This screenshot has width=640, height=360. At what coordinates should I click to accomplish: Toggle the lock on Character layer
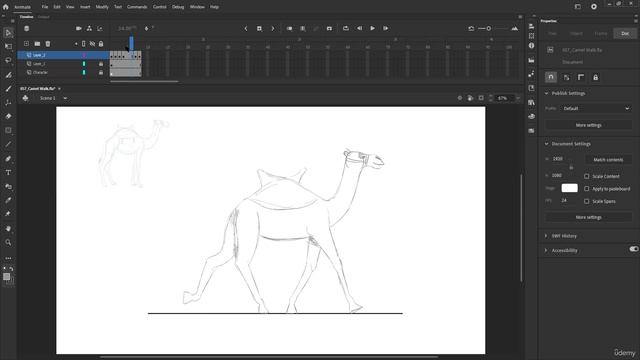pos(101,73)
